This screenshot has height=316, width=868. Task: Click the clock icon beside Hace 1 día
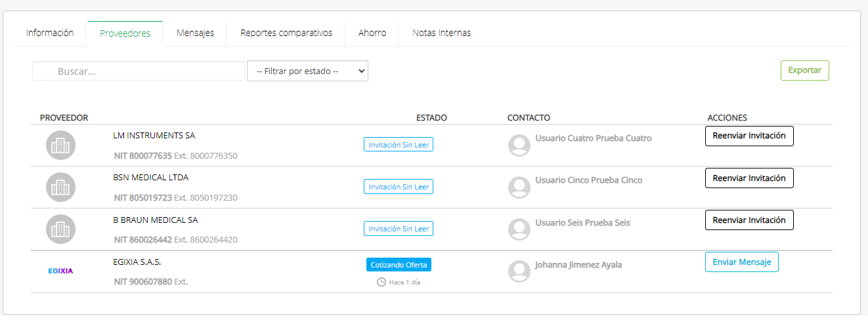tap(381, 282)
